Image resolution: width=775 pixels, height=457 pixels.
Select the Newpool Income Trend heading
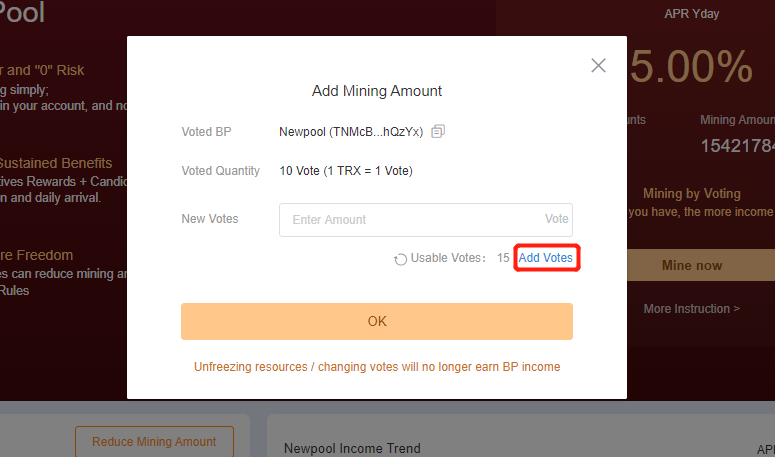[352, 448]
